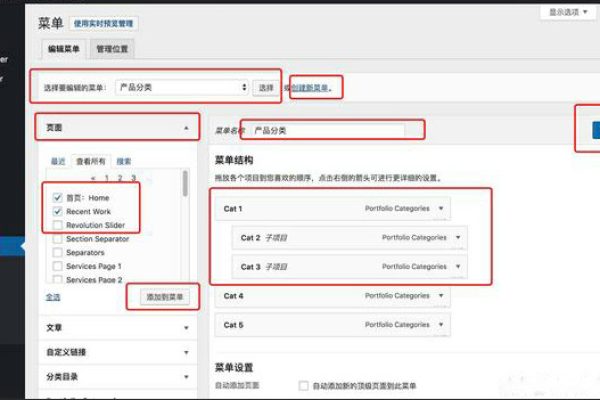600x400 pixels.
Task: Go to page 2 in pages list
Action: coord(120,178)
